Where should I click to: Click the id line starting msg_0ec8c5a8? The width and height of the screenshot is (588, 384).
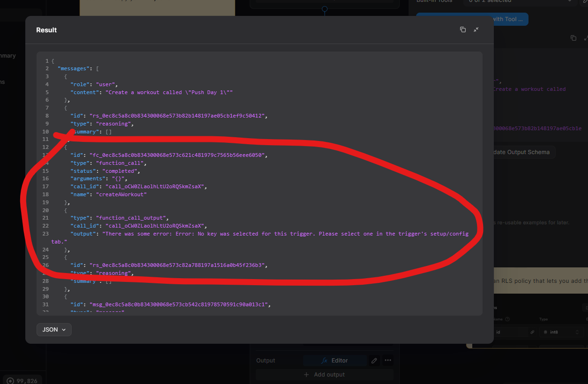pos(171,304)
